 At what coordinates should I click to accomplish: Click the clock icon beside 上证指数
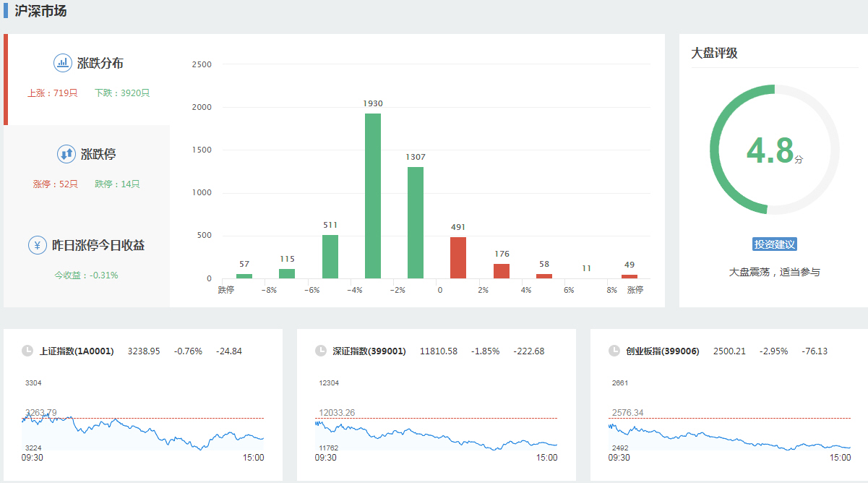(27, 351)
